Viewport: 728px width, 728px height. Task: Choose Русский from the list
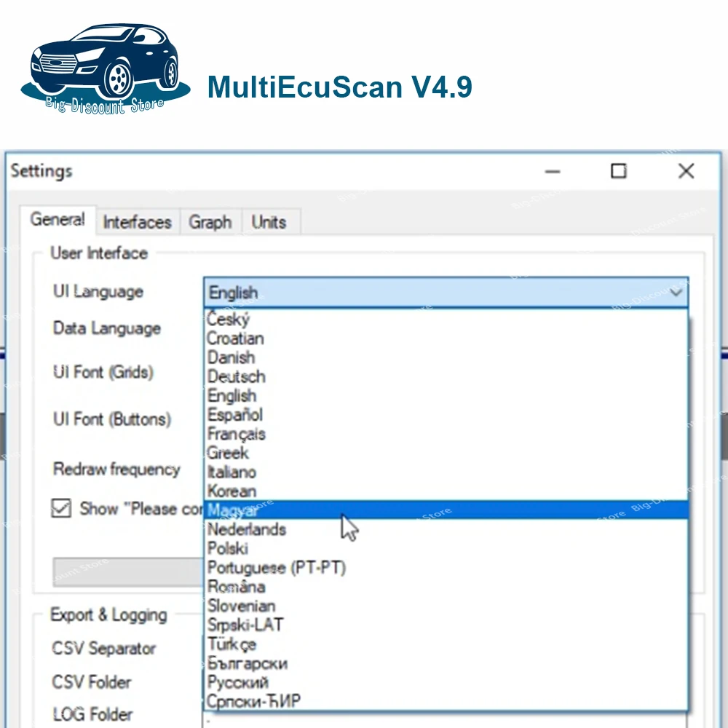click(x=446, y=682)
